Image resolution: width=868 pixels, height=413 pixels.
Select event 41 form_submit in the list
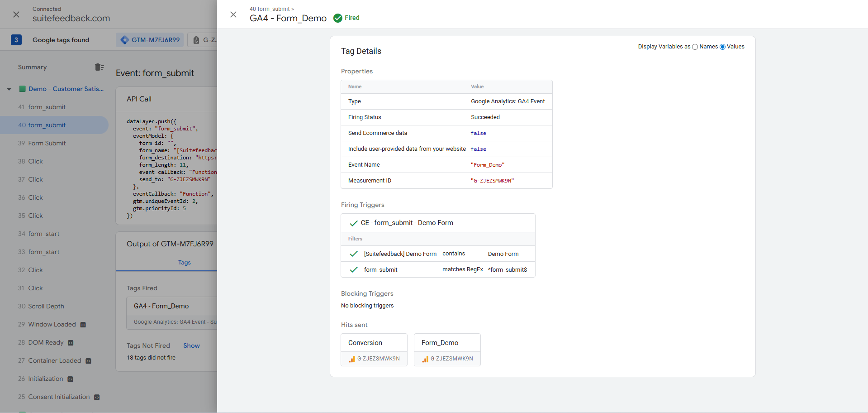click(x=47, y=107)
